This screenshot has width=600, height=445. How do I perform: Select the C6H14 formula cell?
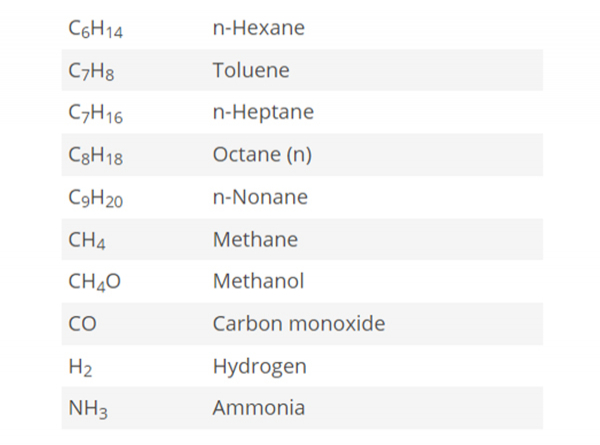(x=95, y=30)
